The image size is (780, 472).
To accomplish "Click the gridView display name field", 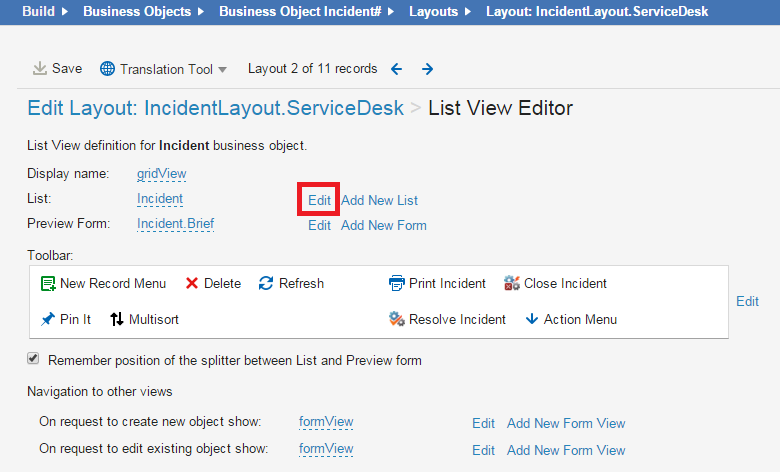I will coord(161,174).
